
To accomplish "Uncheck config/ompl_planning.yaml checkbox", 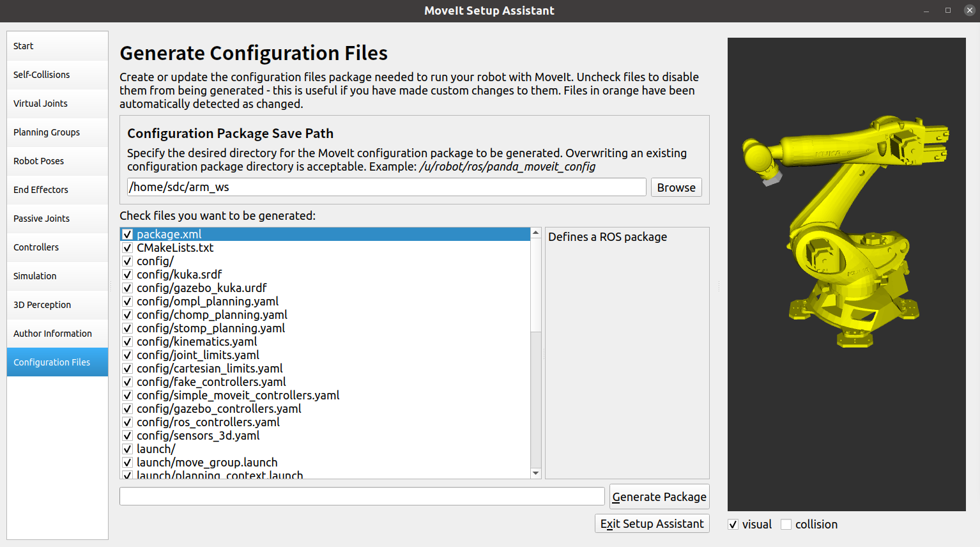I will (128, 302).
